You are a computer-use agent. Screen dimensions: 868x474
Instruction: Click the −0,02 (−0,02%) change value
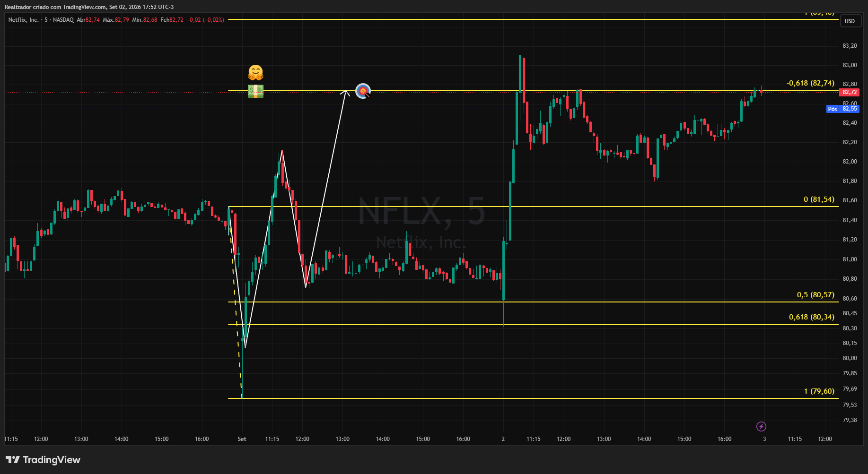[205, 20]
